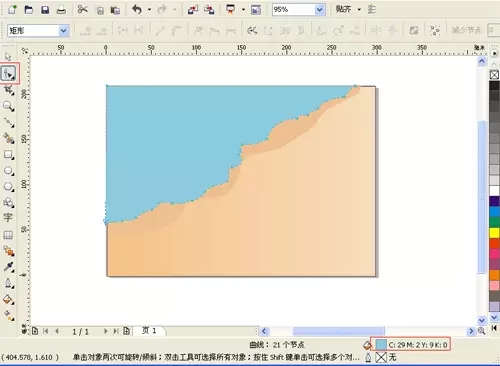Click the outline 无 indicator in status bar
The image size is (500, 366).
click(386, 357)
